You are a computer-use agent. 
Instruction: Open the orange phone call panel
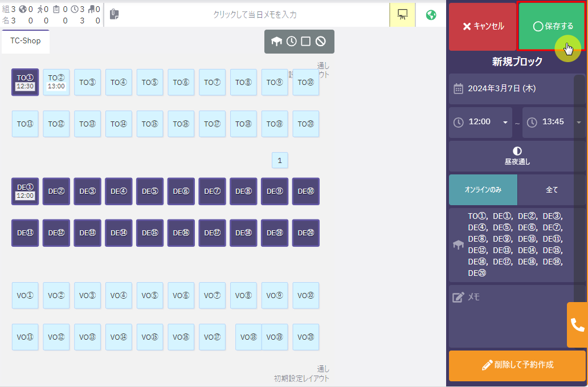click(x=577, y=325)
